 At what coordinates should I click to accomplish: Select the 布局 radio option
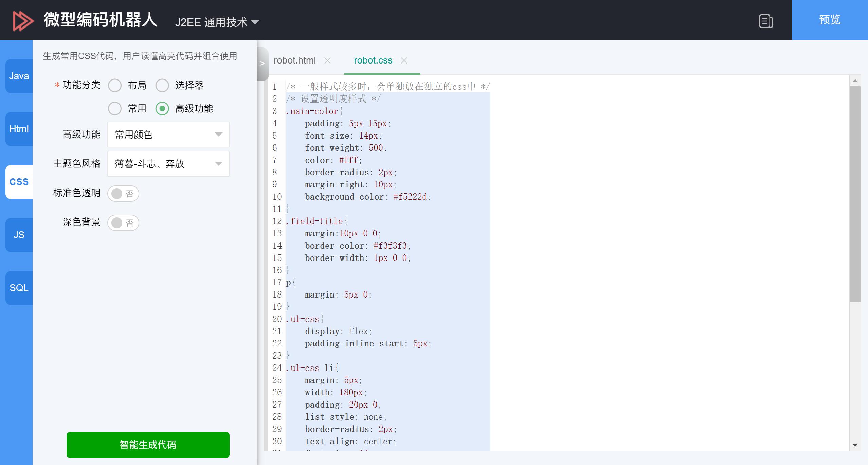115,86
